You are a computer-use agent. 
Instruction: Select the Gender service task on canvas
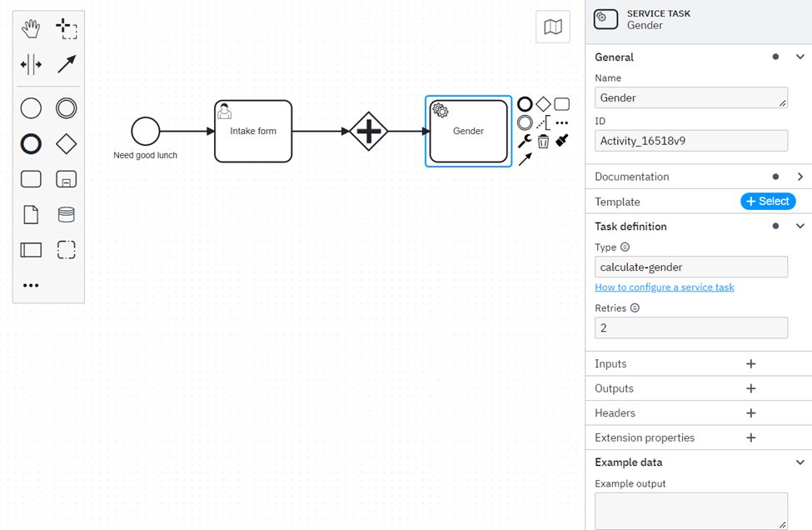[469, 131]
